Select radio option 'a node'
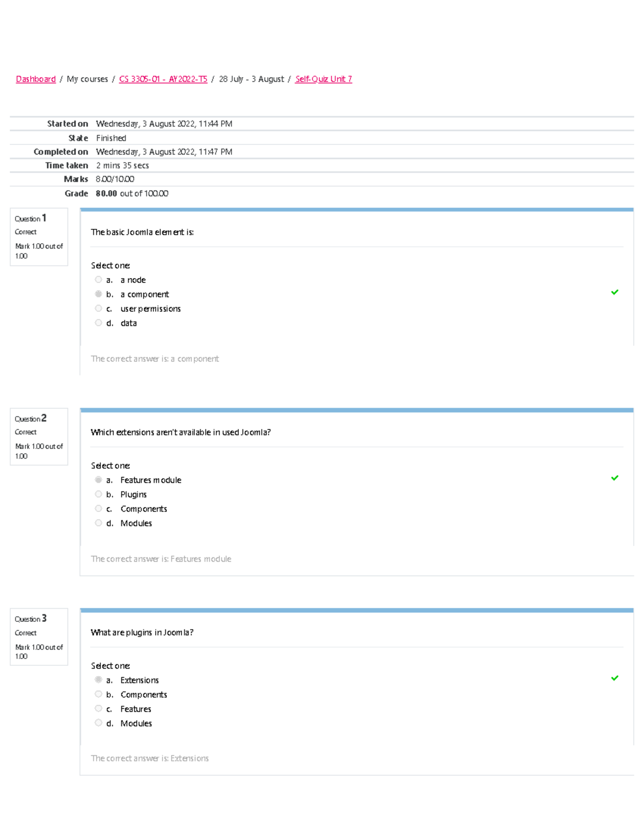Viewport: 644px width, 834px height. point(98,280)
